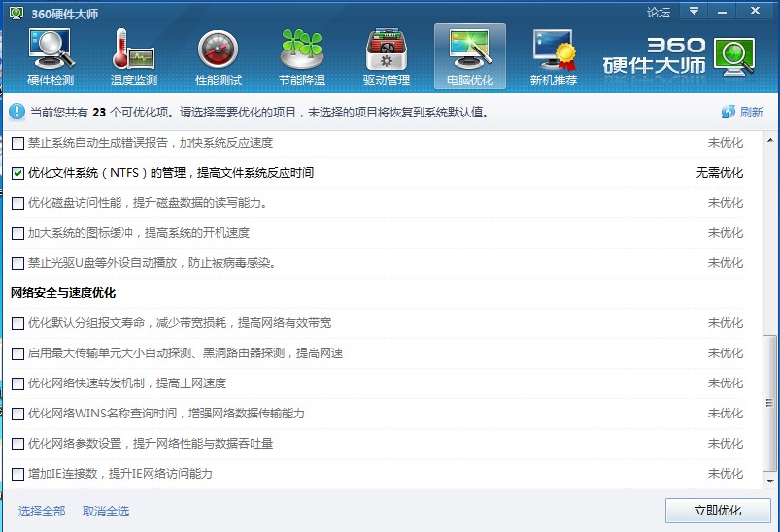Viewport: 780px width, 532px height.
Task: Check 优化网络快速转发机制 option
Action: (x=17, y=383)
